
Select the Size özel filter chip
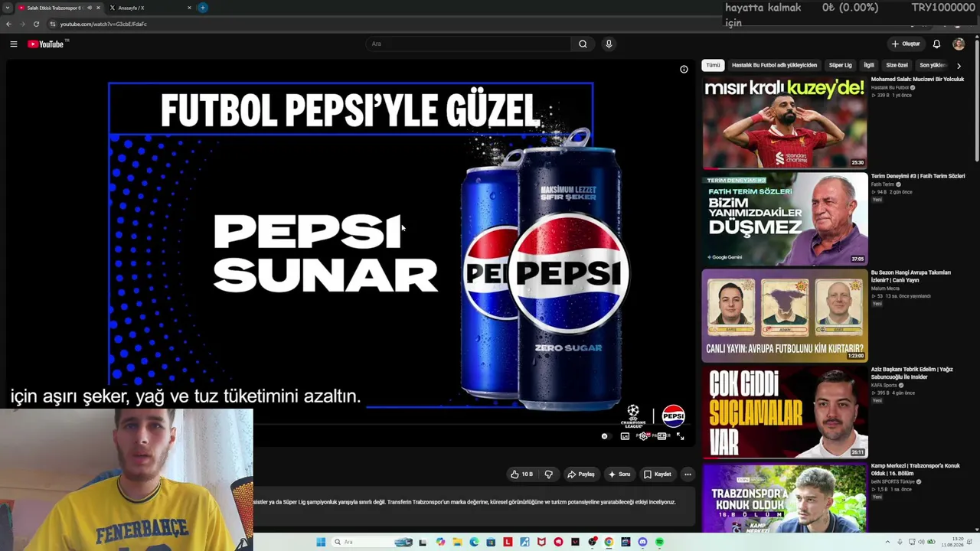pyautogui.click(x=897, y=66)
